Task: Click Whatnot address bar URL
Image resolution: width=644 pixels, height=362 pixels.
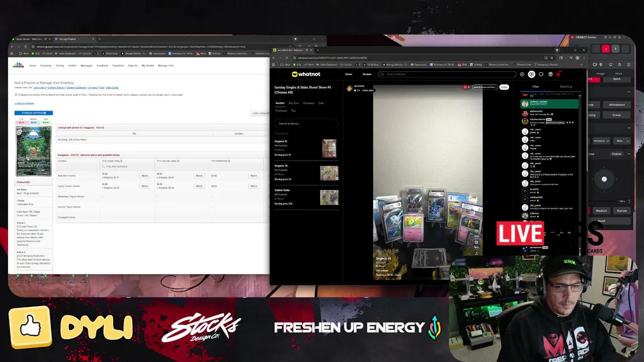Action: tap(333, 58)
